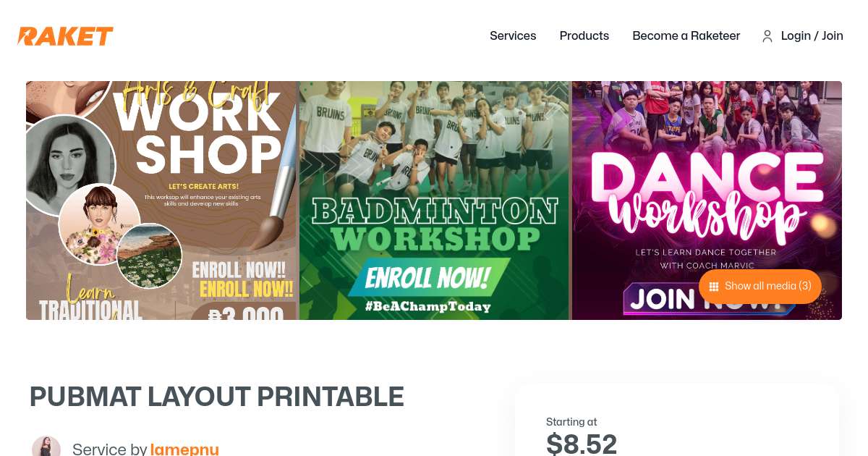
Task: Click the RAKET logo
Action: pos(66,36)
